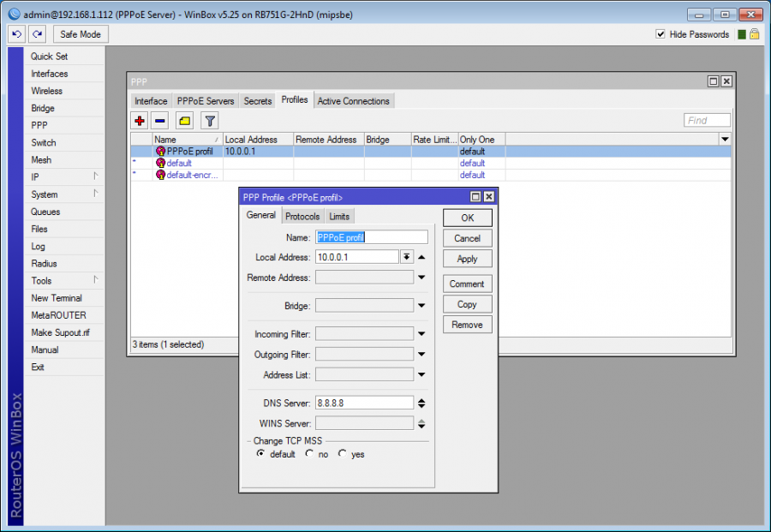Open Quick Set in sidebar
Screen dimensions: 771x532
pyautogui.click(x=64, y=57)
